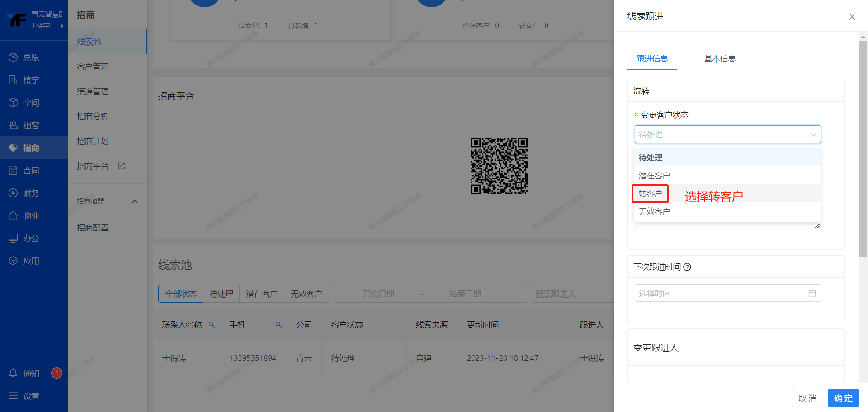
Task: Click the calendar icon in 选择时间 field
Action: point(812,293)
